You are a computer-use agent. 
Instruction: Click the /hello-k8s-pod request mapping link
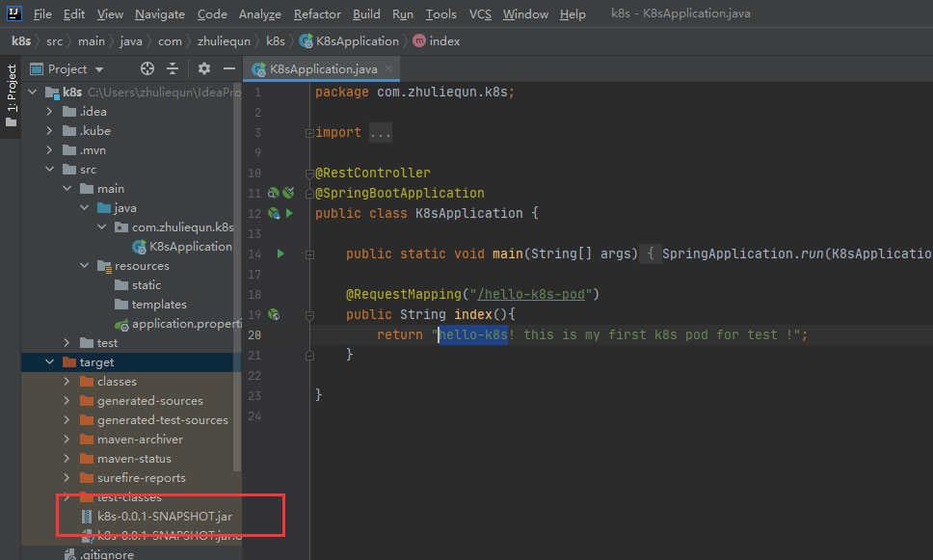(531, 294)
